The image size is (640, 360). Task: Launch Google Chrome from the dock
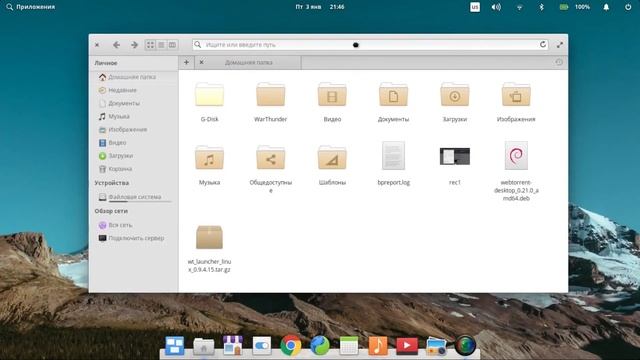click(291, 346)
